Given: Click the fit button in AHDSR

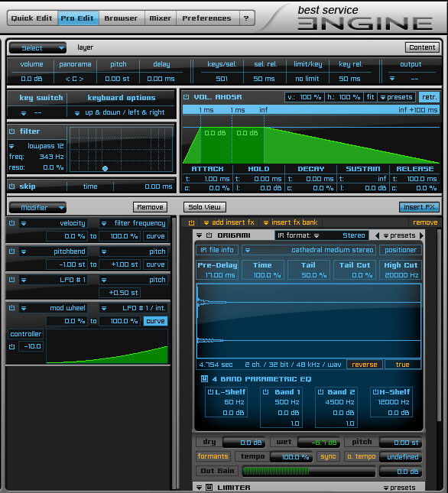Looking at the screenshot, I should 370,97.
